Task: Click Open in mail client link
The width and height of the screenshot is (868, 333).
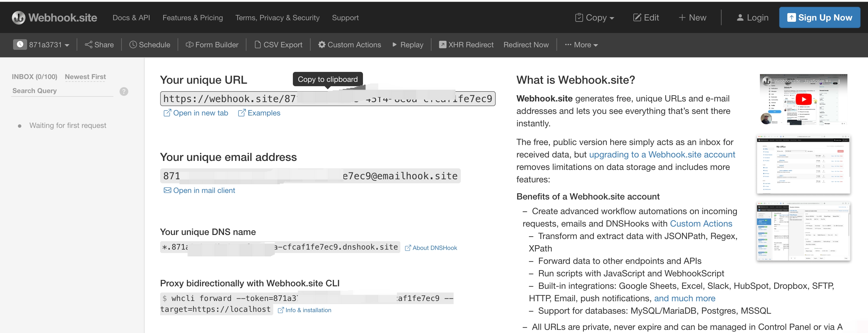Action: (199, 190)
